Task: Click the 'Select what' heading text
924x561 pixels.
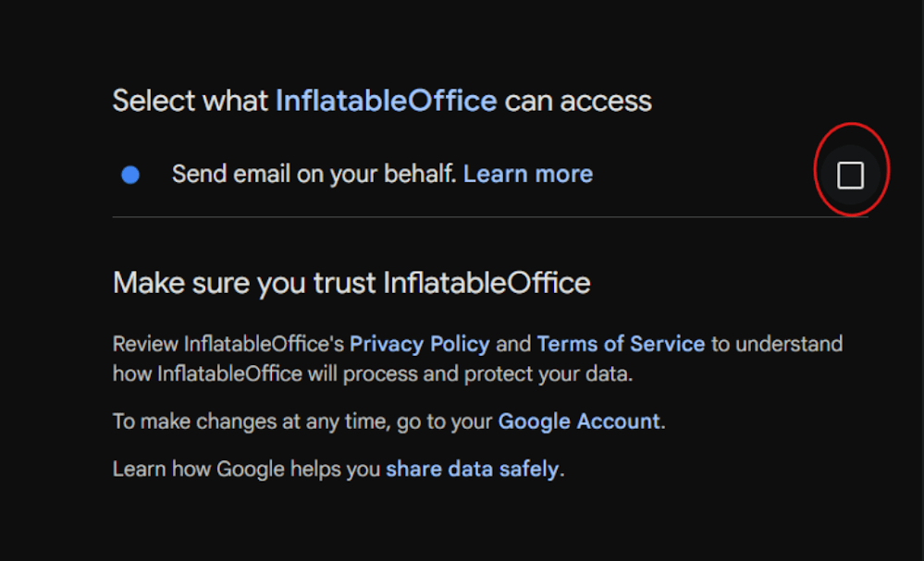Action: (x=191, y=100)
